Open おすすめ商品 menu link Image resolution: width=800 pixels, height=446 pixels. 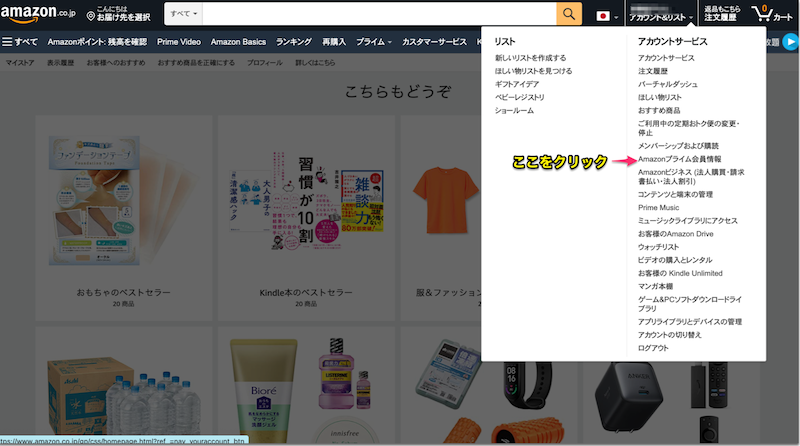click(x=659, y=110)
